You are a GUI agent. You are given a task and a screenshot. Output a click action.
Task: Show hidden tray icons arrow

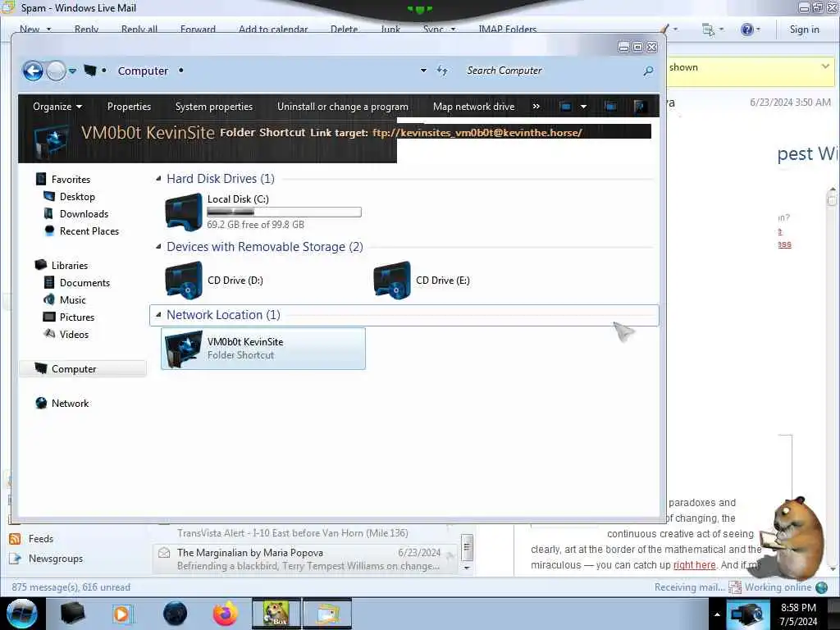pyautogui.click(x=717, y=614)
